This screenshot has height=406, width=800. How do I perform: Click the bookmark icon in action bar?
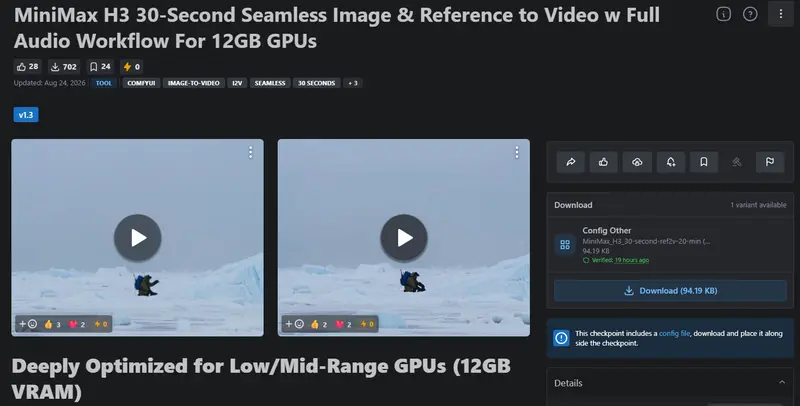coord(704,162)
